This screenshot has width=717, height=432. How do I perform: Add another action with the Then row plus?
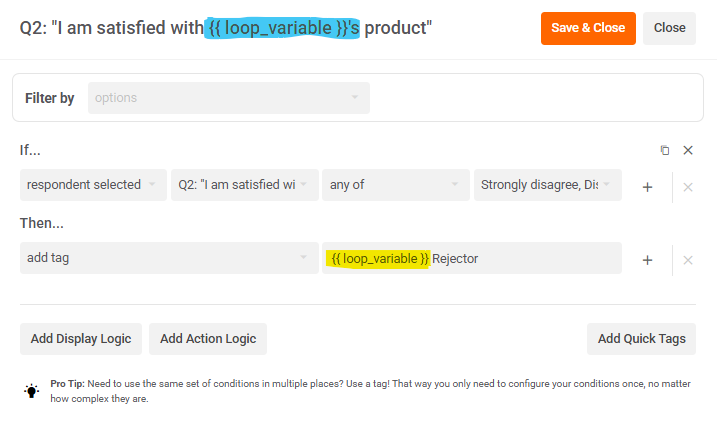point(647,259)
